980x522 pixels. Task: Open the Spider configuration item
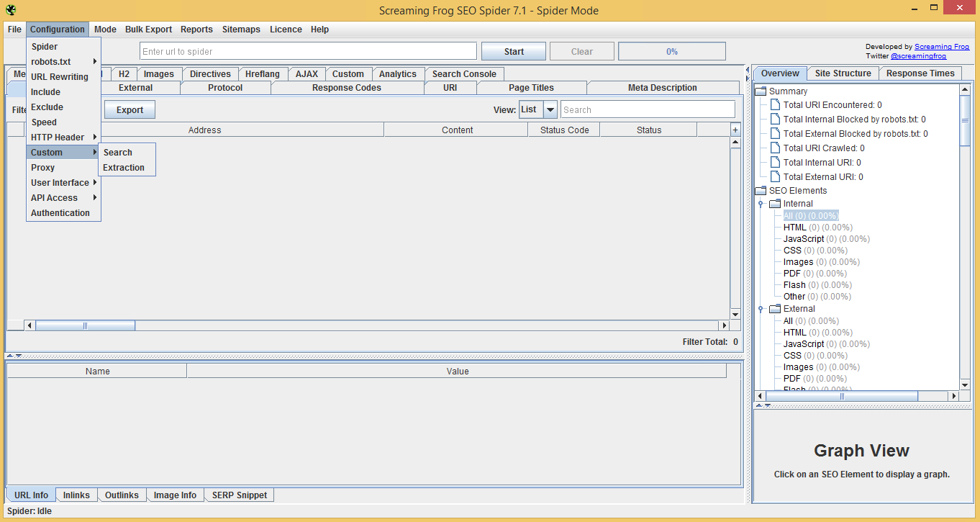(63, 47)
